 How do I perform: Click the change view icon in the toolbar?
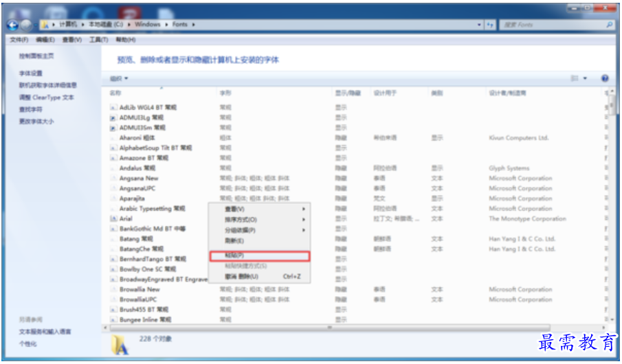coord(575,78)
